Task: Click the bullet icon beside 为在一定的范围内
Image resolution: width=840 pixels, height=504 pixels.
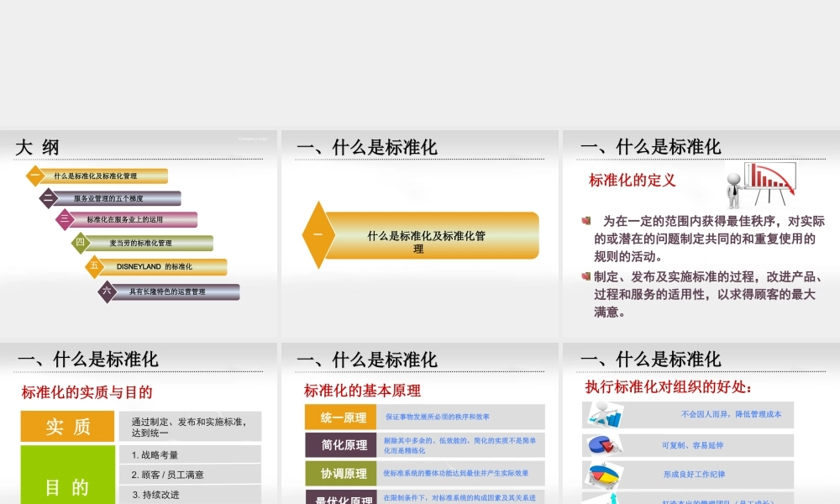Action: pyautogui.click(x=586, y=221)
